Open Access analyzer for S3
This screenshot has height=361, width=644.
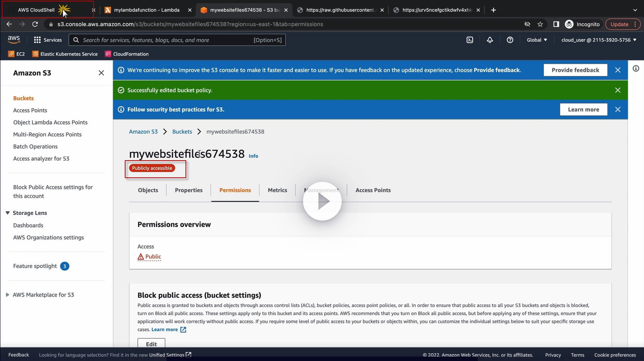point(41,159)
